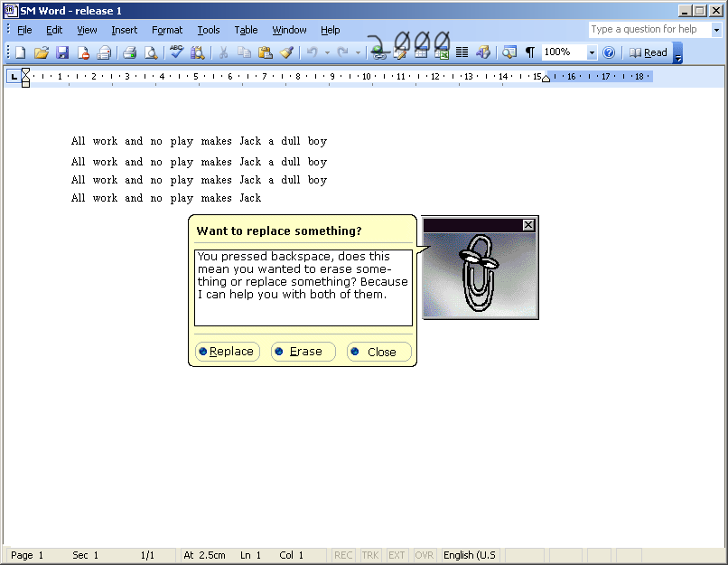Insert an Excel worksheet
728x565 pixels.
[x=442, y=52]
